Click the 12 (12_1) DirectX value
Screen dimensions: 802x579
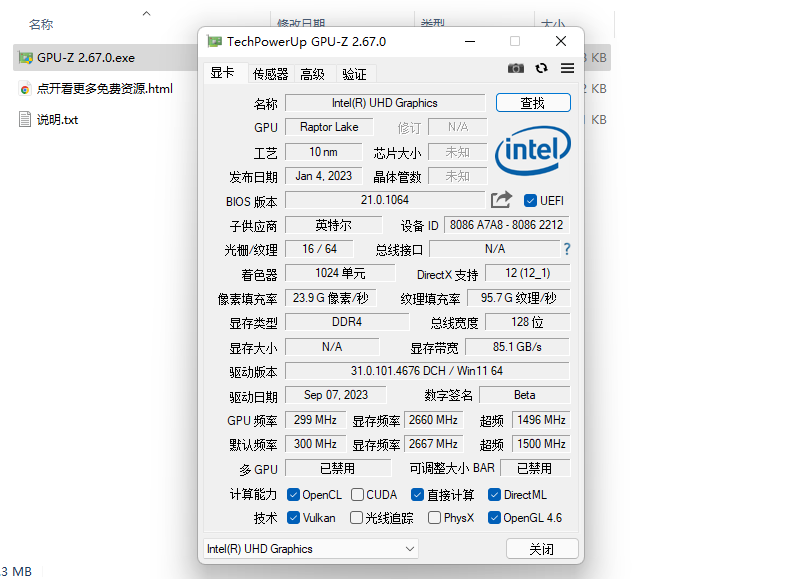(x=527, y=273)
